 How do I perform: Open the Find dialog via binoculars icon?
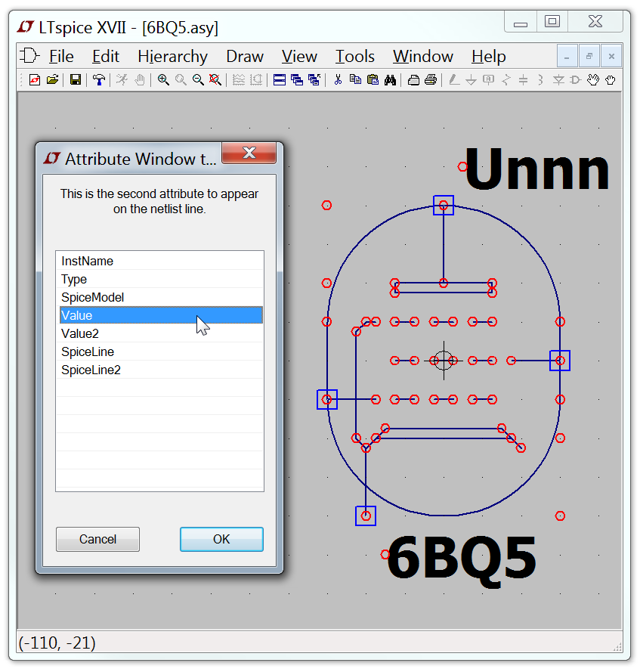[x=390, y=79]
